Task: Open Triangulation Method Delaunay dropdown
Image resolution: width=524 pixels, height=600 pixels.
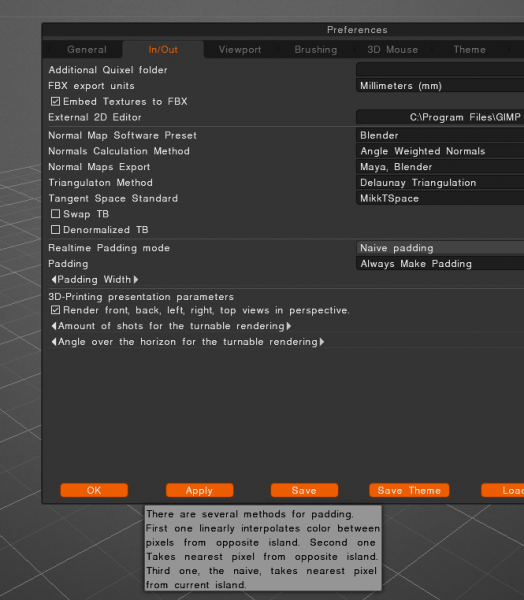Action: pos(440,183)
